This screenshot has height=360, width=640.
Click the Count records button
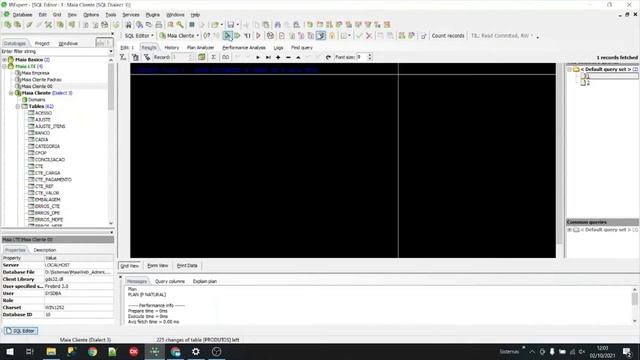coord(448,36)
